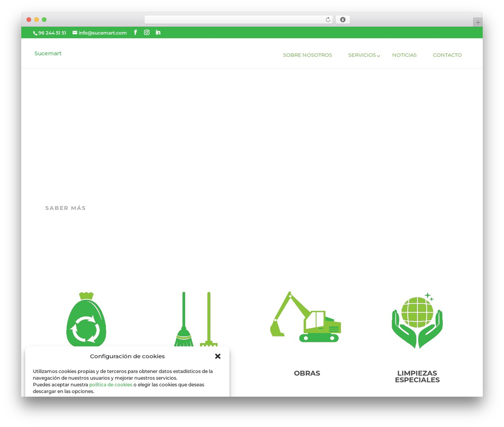Image resolution: width=504 pixels, height=427 pixels.
Task: Click the broom and rake icon
Action: 196,319
